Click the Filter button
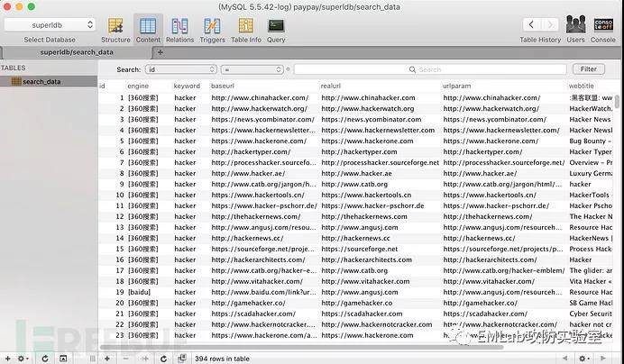This screenshot has height=364, width=624. 589,69
